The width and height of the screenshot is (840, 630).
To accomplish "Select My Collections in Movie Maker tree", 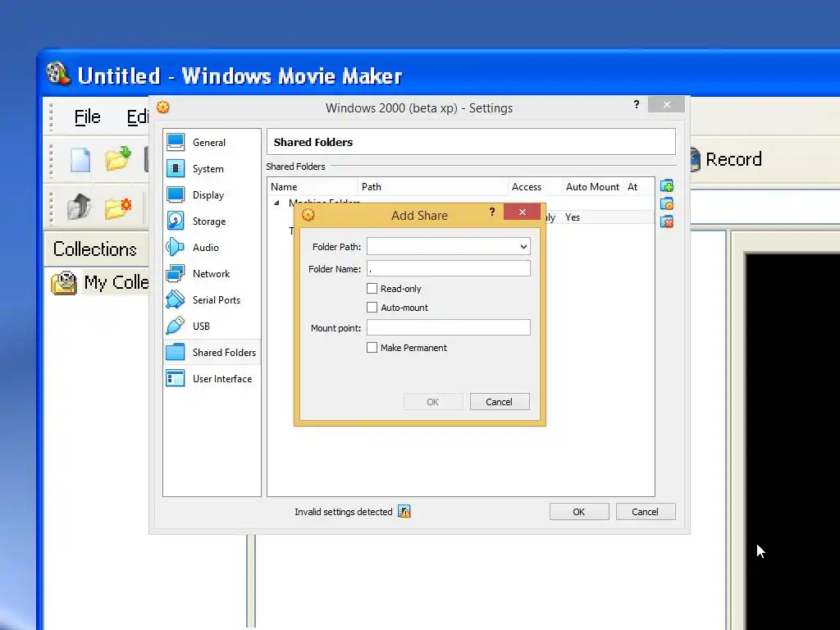I will [101, 282].
